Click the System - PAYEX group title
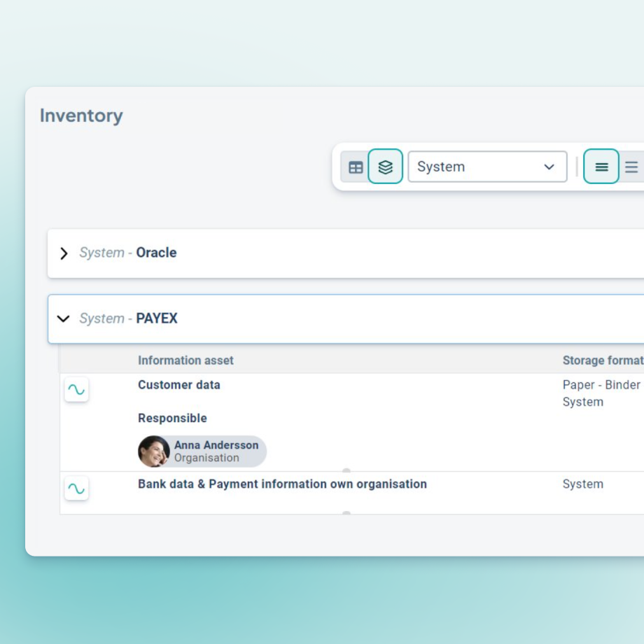 point(129,318)
